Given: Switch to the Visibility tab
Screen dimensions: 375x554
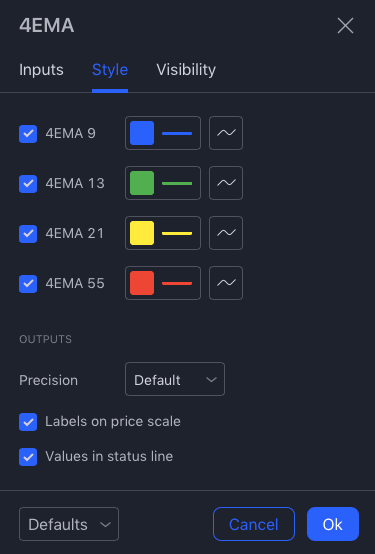Looking at the screenshot, I should point(186,70).
